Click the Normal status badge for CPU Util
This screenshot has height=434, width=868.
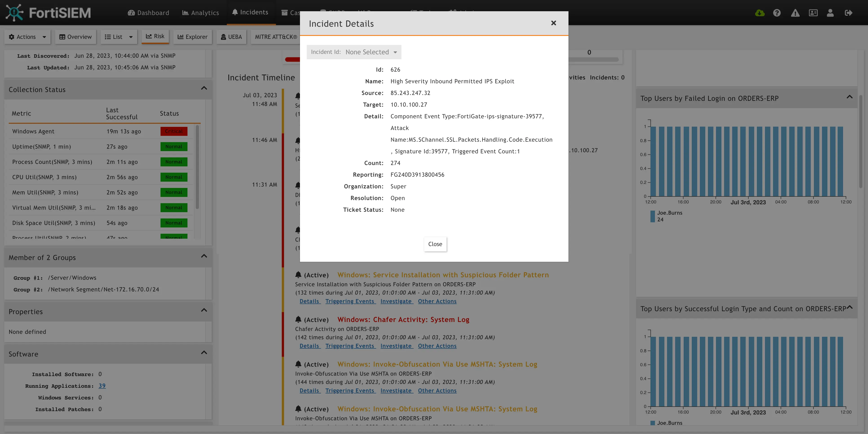coord(174,177)
